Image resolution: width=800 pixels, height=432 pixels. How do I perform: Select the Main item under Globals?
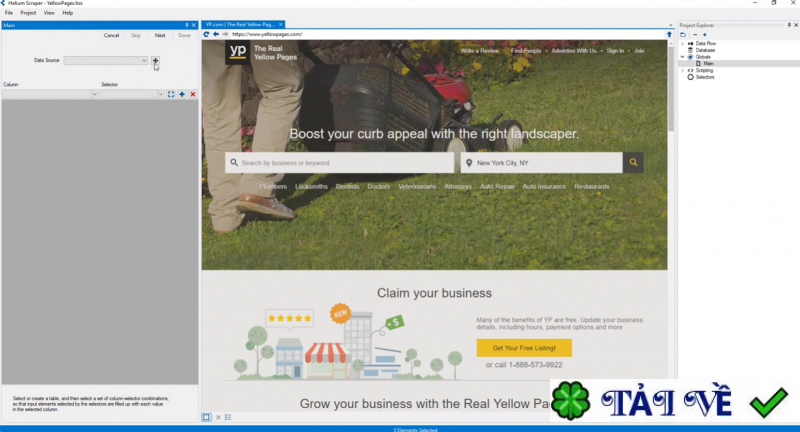(708, 64)
